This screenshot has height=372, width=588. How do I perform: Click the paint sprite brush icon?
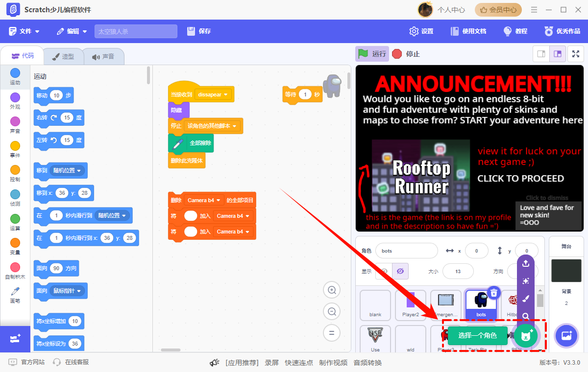pyautogui.click(x=526, y=299)
